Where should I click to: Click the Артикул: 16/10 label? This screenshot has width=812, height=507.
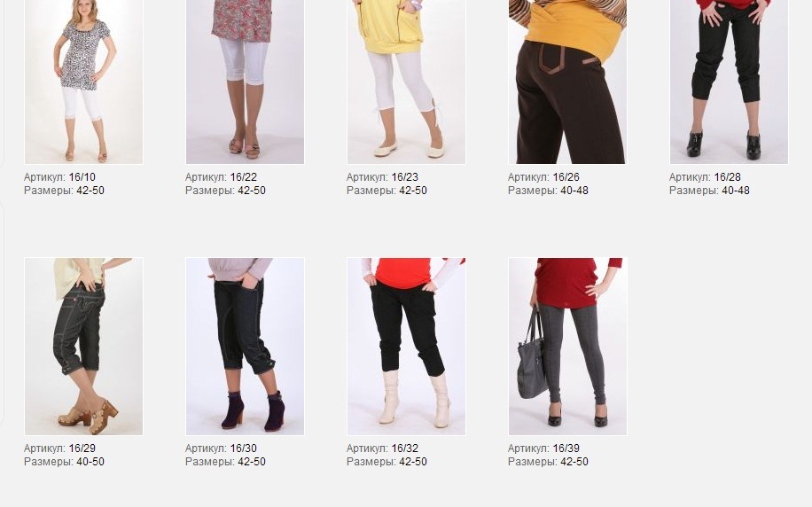coord(59,177)
